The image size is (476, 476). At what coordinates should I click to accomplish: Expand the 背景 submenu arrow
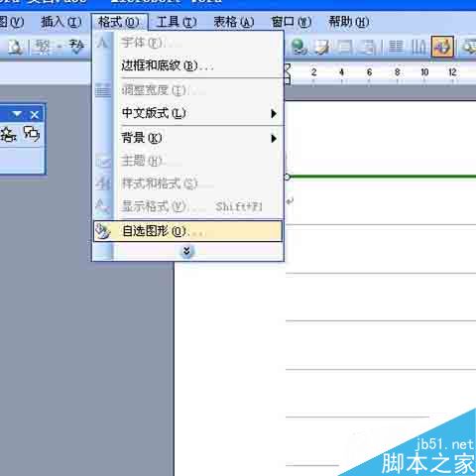click(274, 138)
